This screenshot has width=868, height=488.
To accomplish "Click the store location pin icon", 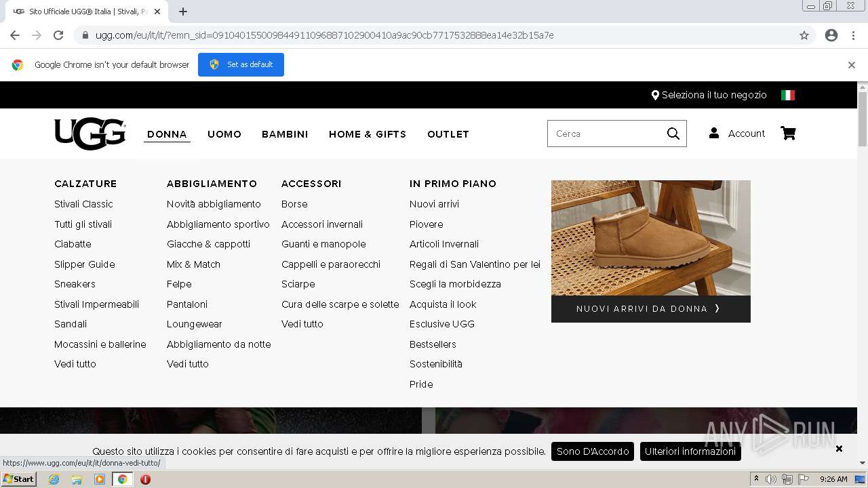I will point(655,95).
